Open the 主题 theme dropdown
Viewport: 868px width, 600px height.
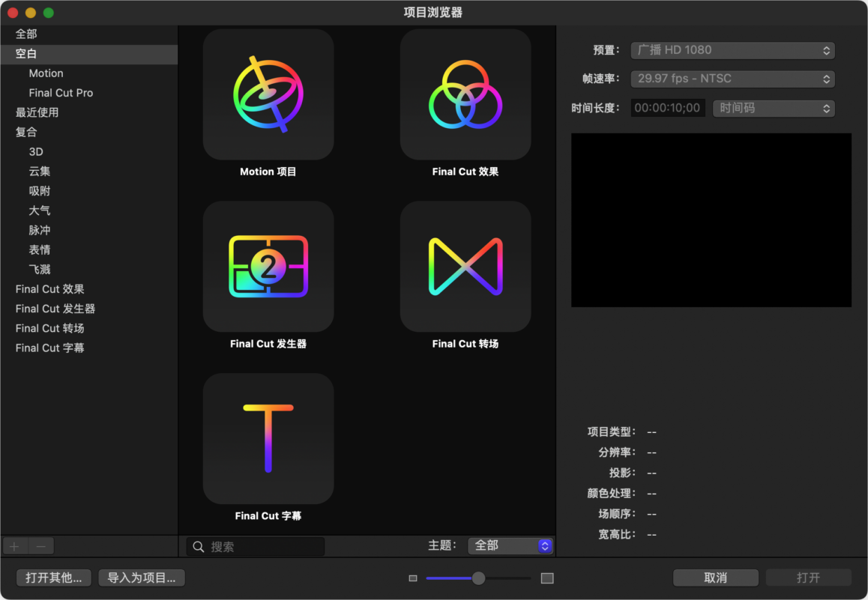[510, 546]
